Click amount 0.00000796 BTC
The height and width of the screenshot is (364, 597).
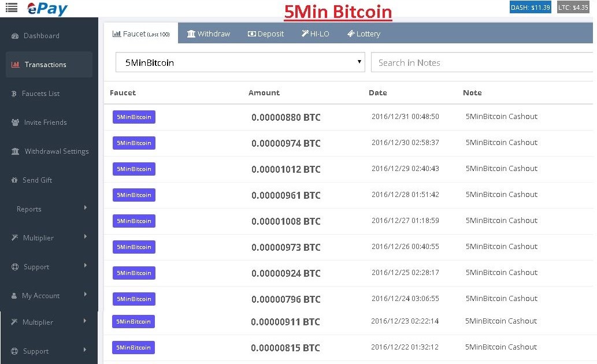[286, 299]
